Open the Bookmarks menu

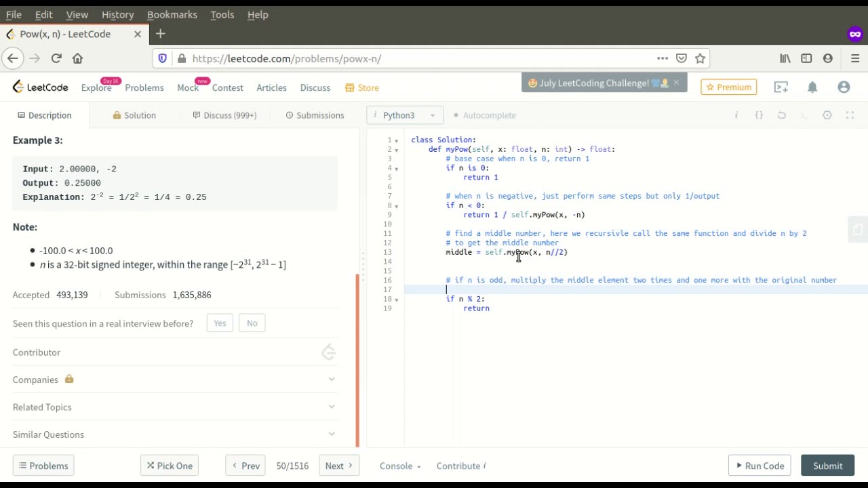pos(172,14)
